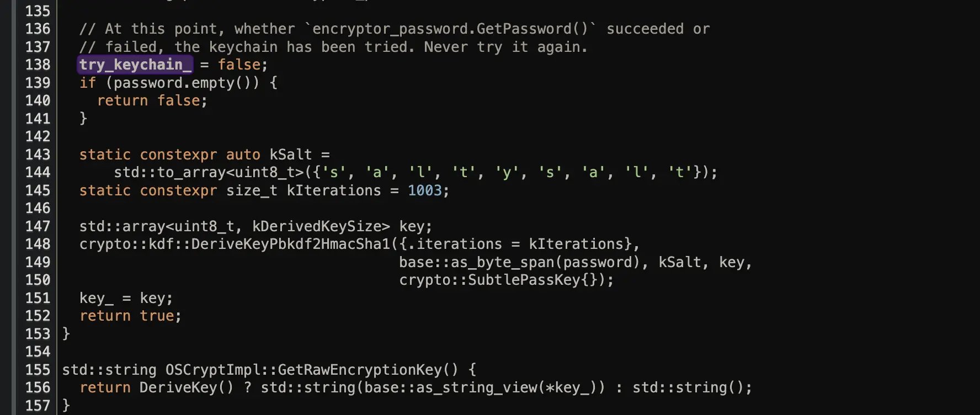Click kSalt in its constexpr declaration
The height and width of the screenshot is (415, 980).
[x=290, y=155]
